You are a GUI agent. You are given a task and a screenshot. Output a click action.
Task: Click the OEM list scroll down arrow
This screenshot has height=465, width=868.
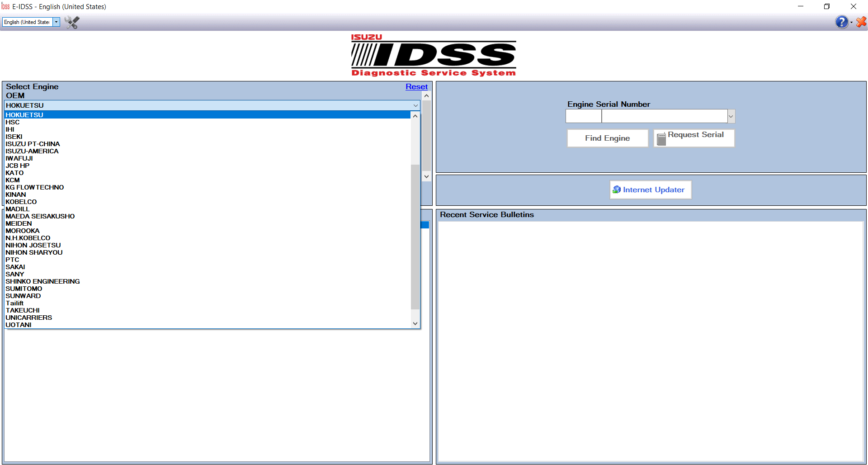pyautogui.click(x=415, y=323)
